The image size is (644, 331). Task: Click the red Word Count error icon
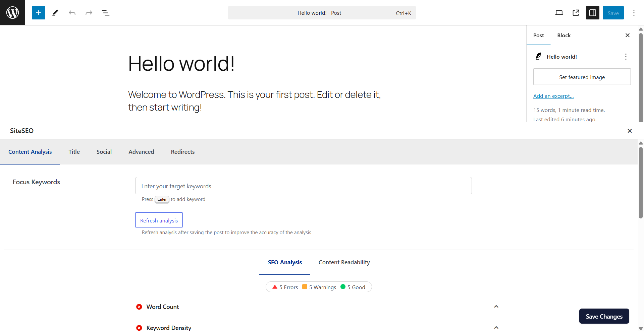pyautogui.click(x=139, y=307)
